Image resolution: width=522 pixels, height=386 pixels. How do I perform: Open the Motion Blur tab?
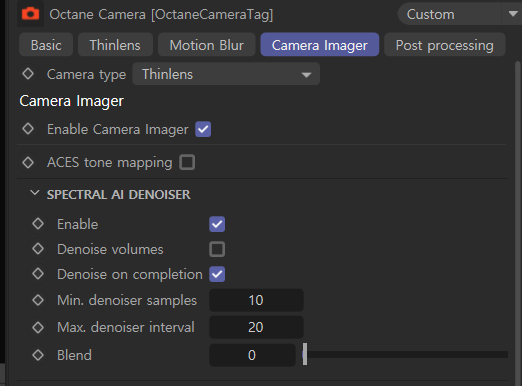click(x=206, y=45)
